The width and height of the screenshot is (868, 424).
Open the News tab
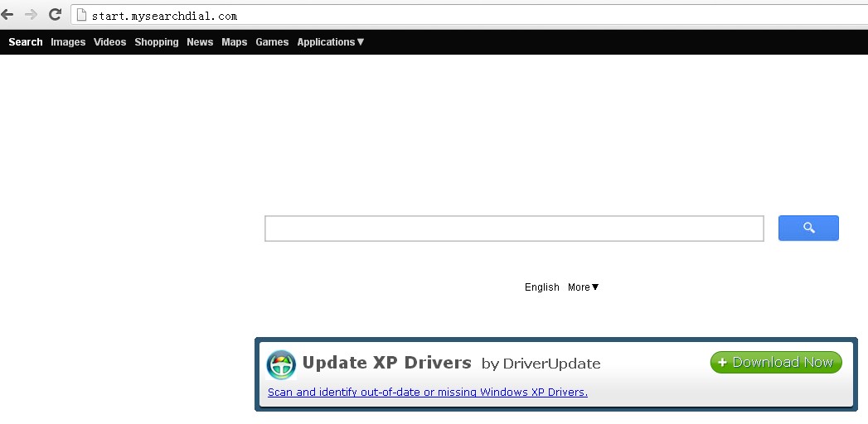point(200,42)
